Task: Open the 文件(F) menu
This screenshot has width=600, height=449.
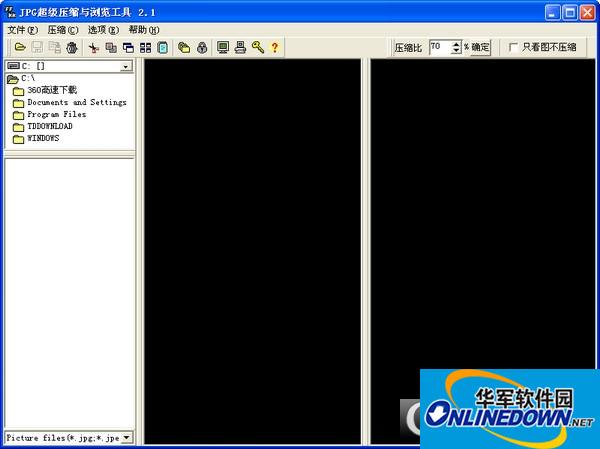Action: point(23,30)
